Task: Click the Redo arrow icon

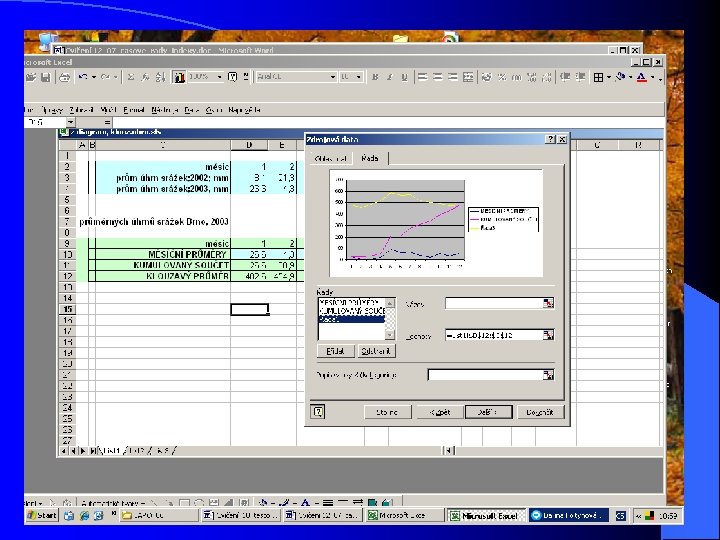Action: point(106,77)
